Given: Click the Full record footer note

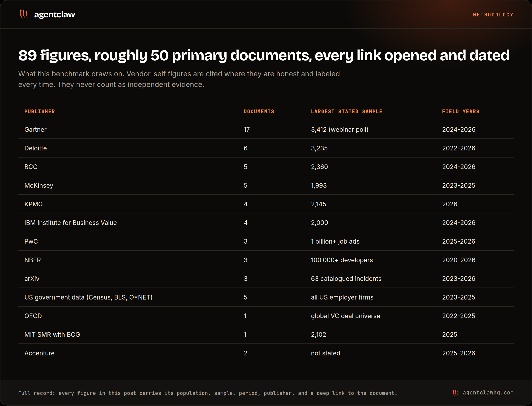Looking at the screenshot, I should point(208,393).
